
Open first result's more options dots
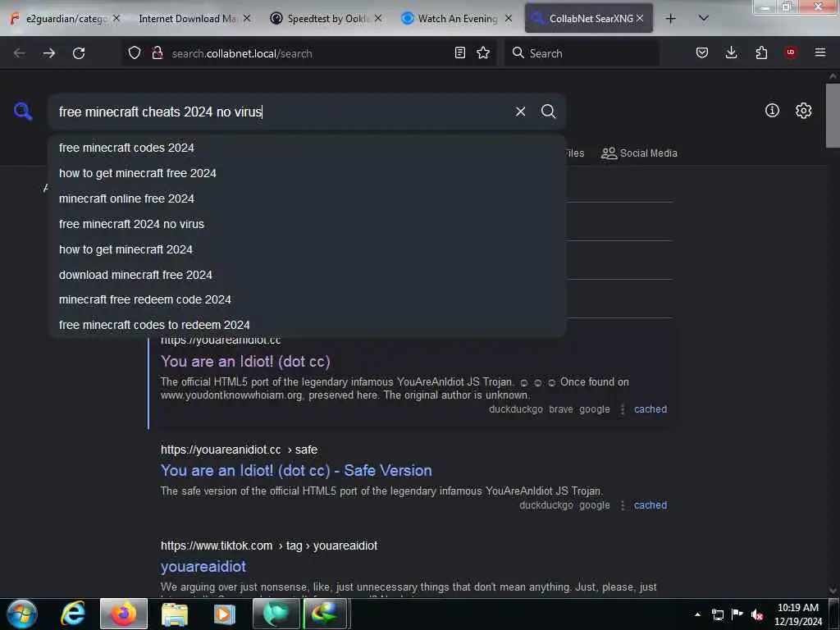tap(623, 409)
